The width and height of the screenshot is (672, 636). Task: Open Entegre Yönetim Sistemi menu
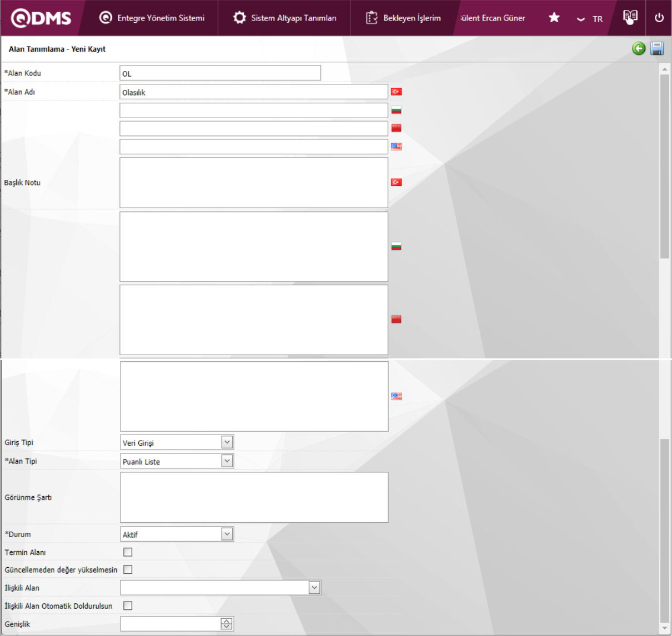pyautogui.click(x=152, y=18)
